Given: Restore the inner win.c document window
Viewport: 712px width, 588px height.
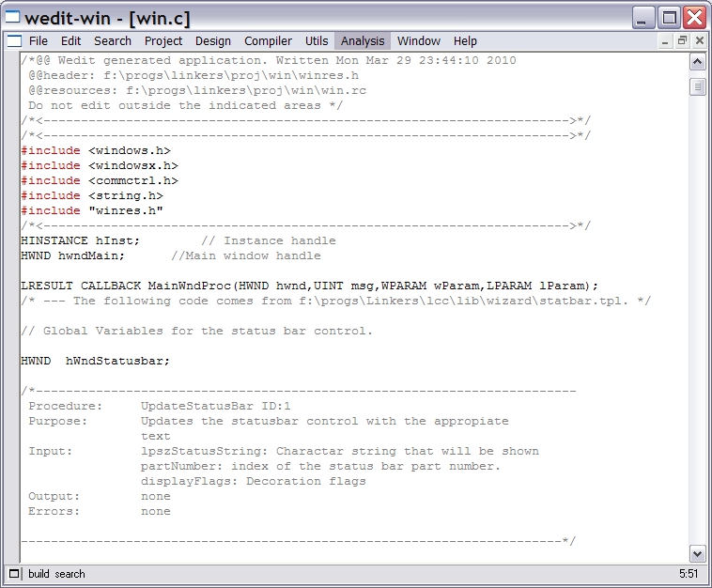Looking at the screenshot, I should pyautogui.click(x=682, y=41).
